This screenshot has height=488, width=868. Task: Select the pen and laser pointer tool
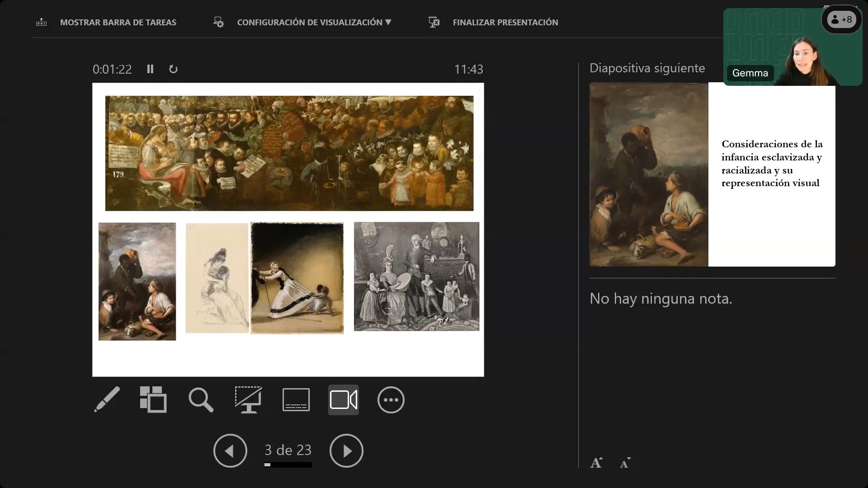pyautogui.click(x=107, y=399)
